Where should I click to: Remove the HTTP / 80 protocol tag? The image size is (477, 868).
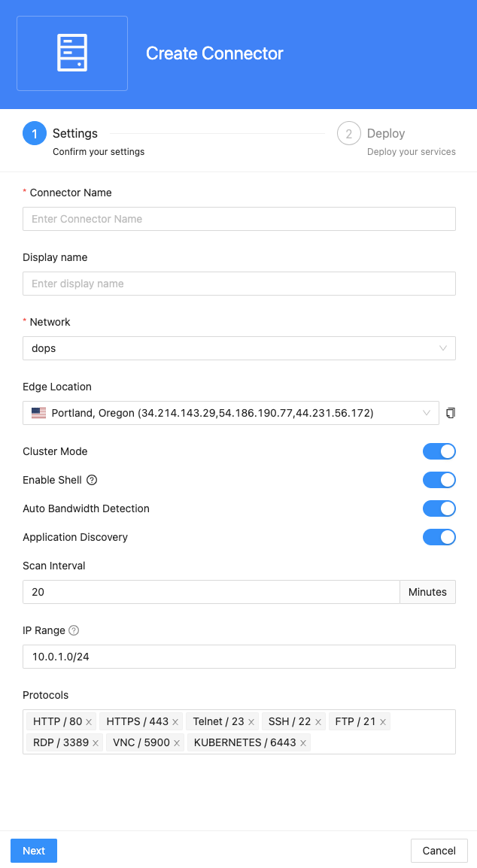pos(89,722)
